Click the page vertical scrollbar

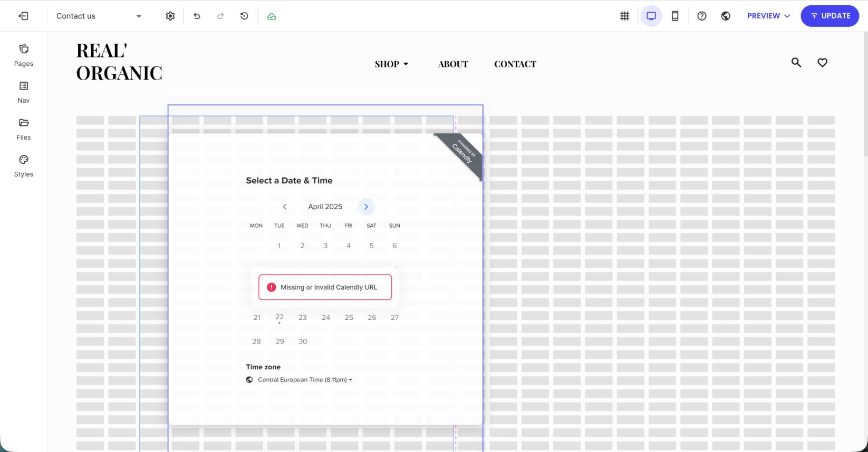pos(865,95)
